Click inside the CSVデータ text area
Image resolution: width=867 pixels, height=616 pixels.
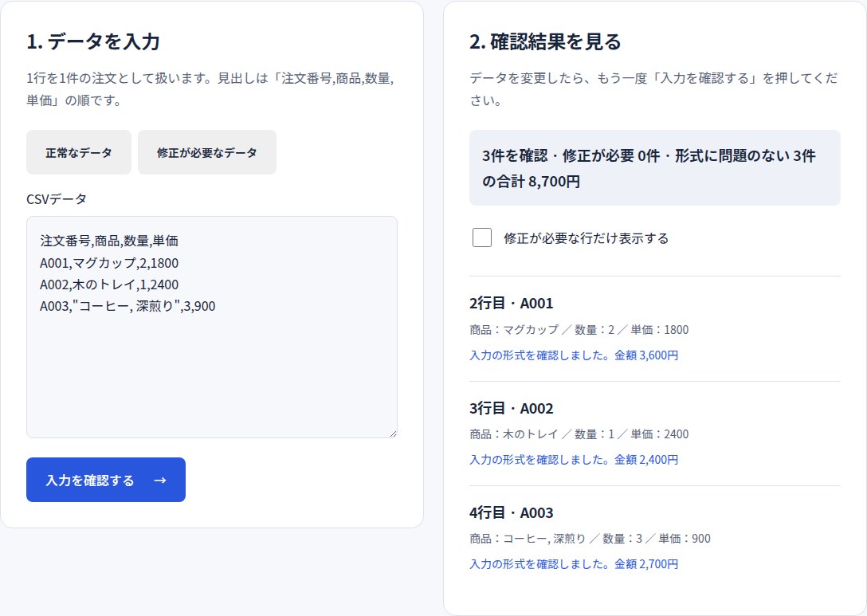tap(212, 328)
